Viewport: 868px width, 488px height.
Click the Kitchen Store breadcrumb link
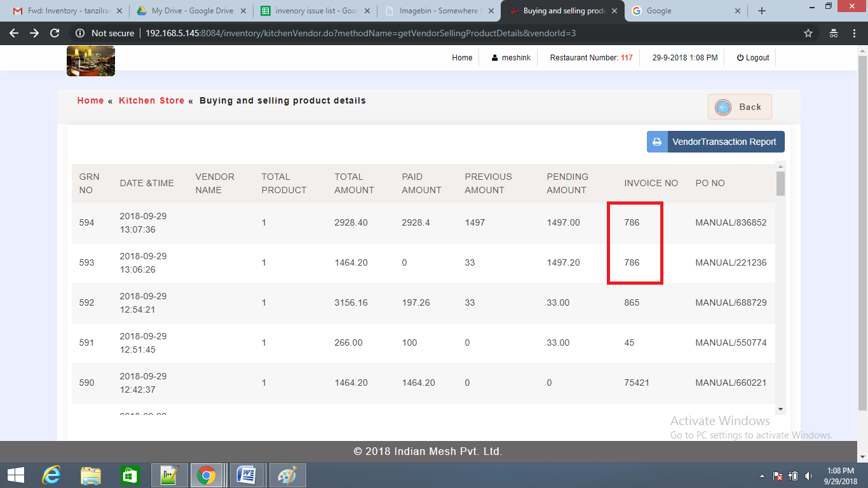point(151,100)
